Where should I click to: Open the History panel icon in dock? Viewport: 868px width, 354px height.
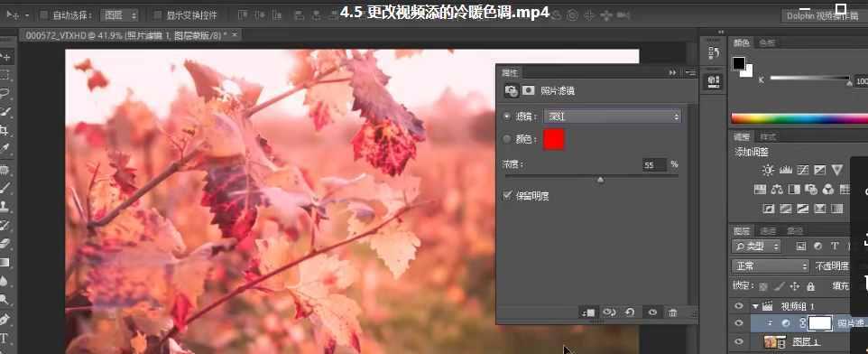click(x=714, y=53)
